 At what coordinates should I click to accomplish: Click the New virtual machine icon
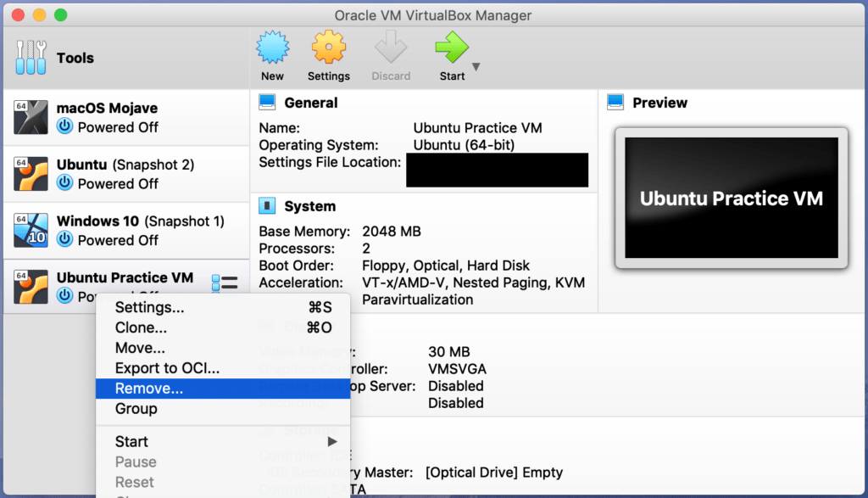(x=272, y=48)
